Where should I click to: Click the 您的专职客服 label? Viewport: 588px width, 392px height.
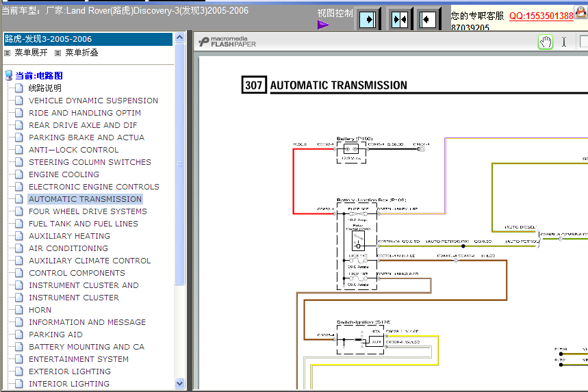tap(477, 16)
